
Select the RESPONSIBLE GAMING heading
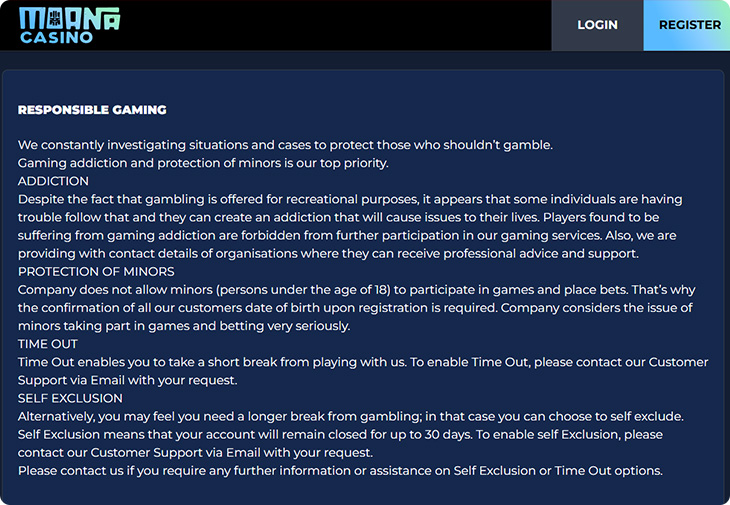coord(92,110)
